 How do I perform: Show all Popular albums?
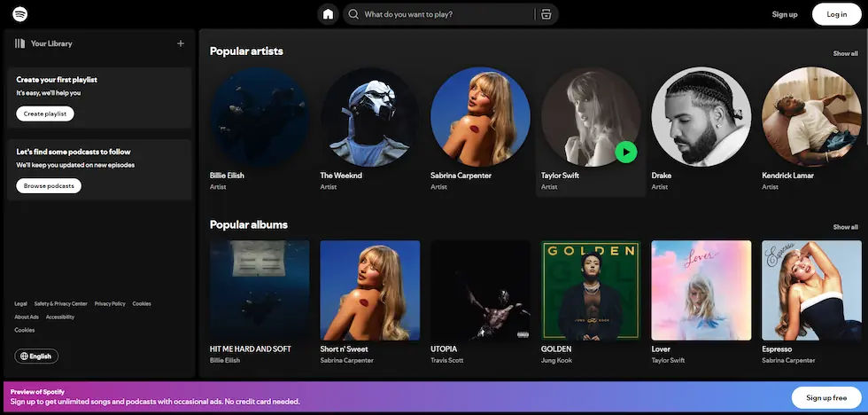(x=845, y=227)
